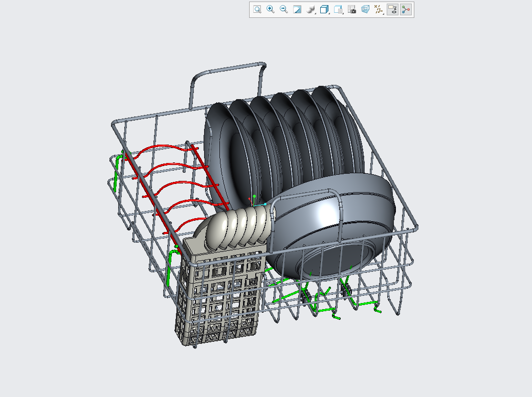Open the Datum Display Filters dropdown

click(x=379, y=10)
